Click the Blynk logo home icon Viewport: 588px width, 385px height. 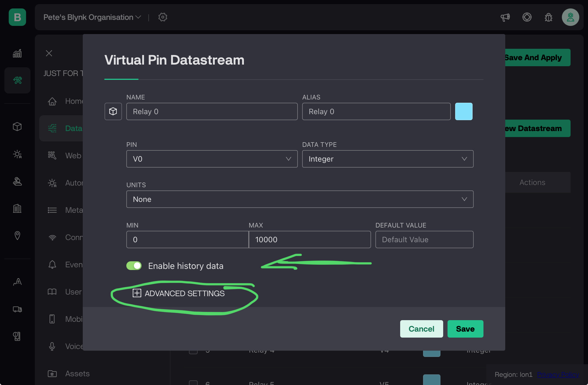click(x=17, y=17)
